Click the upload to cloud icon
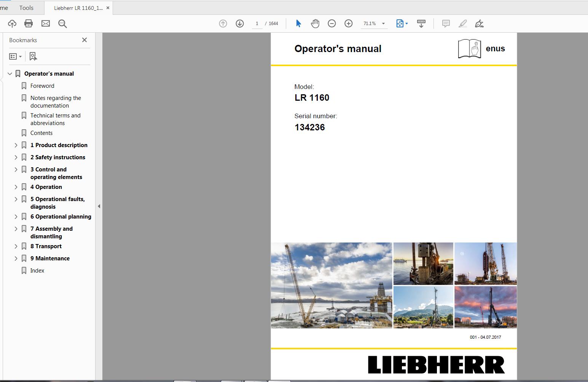 [x=12, y=24]
